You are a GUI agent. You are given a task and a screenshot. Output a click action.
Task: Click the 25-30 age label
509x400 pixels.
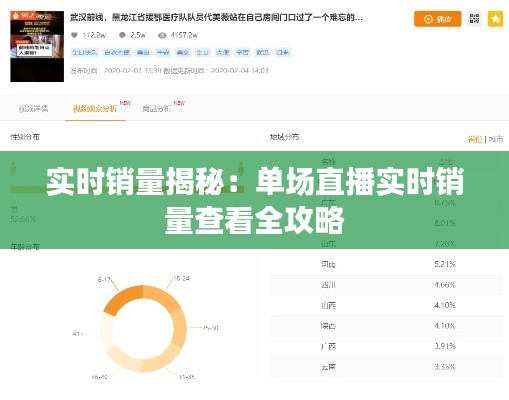point(210,328)
